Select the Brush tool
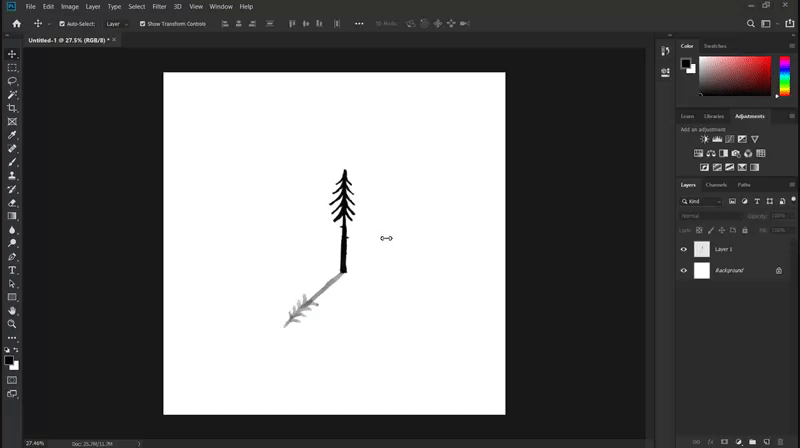Screen dimensions: 800x448 click(x=12, y=162)
